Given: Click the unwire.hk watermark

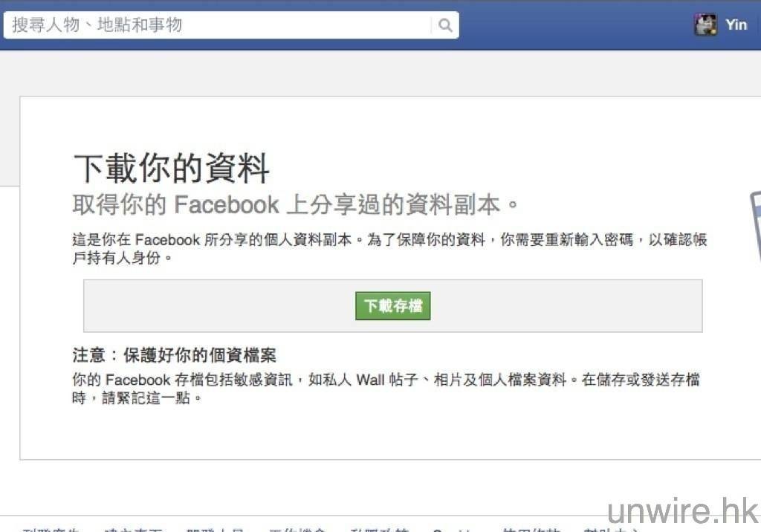Looking at the screenshot, I should 683,510.
